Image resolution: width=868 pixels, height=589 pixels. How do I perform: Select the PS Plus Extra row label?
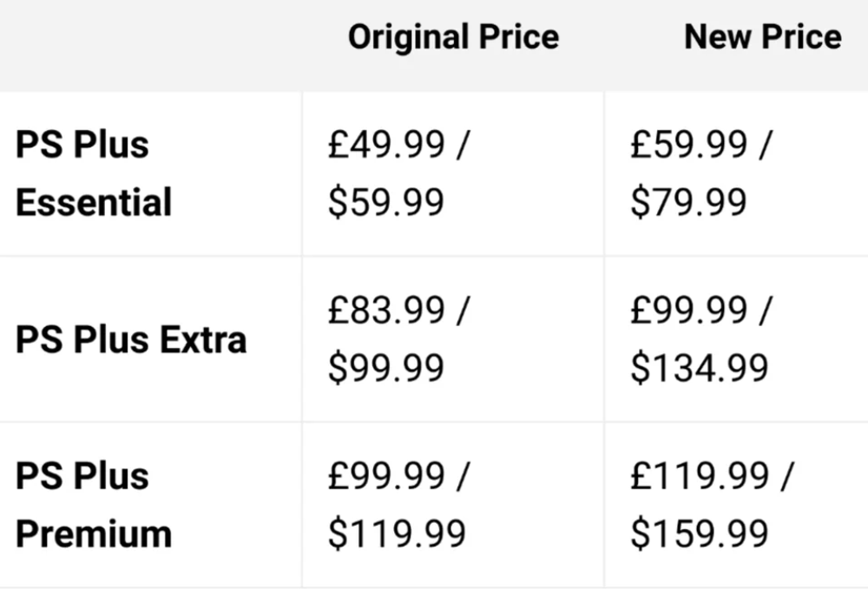[131, 339]
